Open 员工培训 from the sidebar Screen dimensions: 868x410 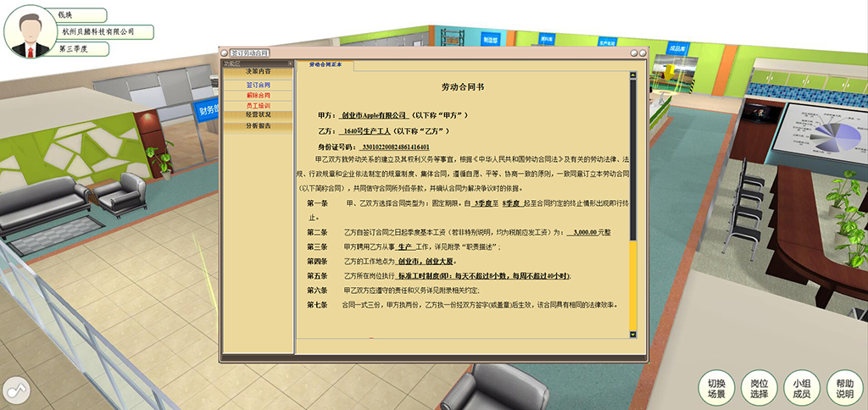click(x=258, y=105)
